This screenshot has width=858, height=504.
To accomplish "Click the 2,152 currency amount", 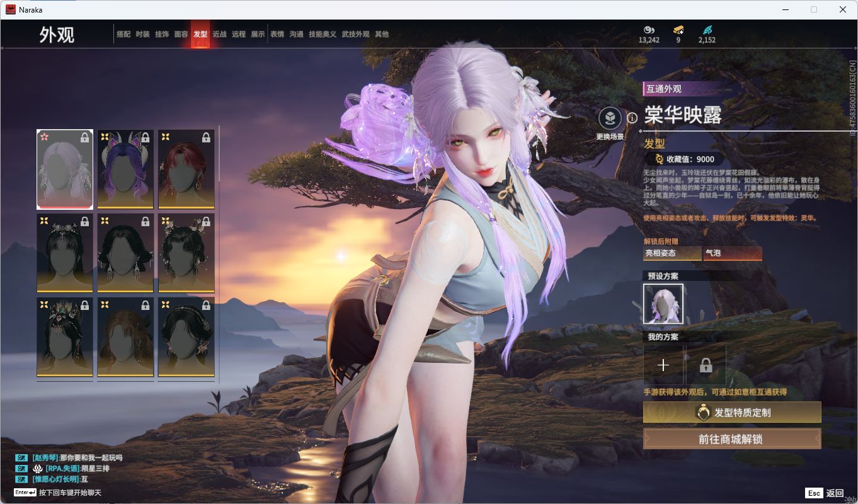I will 707,40.
